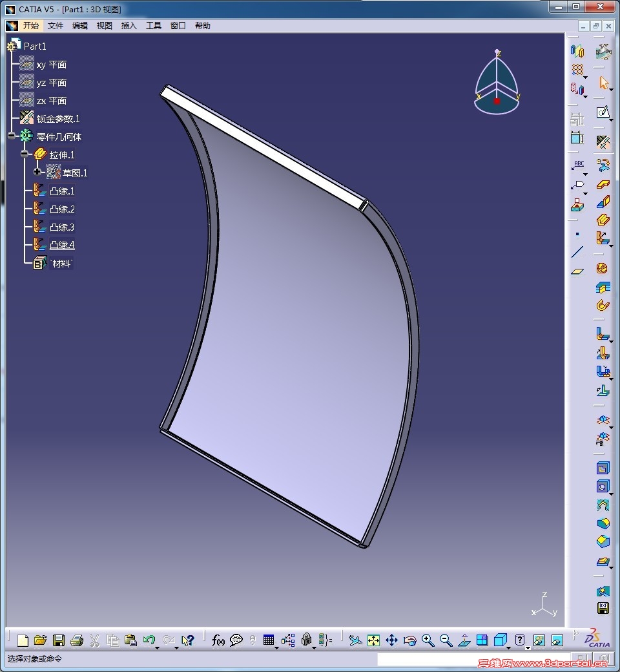Select the Corner tool
This screenshot has width=620, height=672.
(603, 524)
